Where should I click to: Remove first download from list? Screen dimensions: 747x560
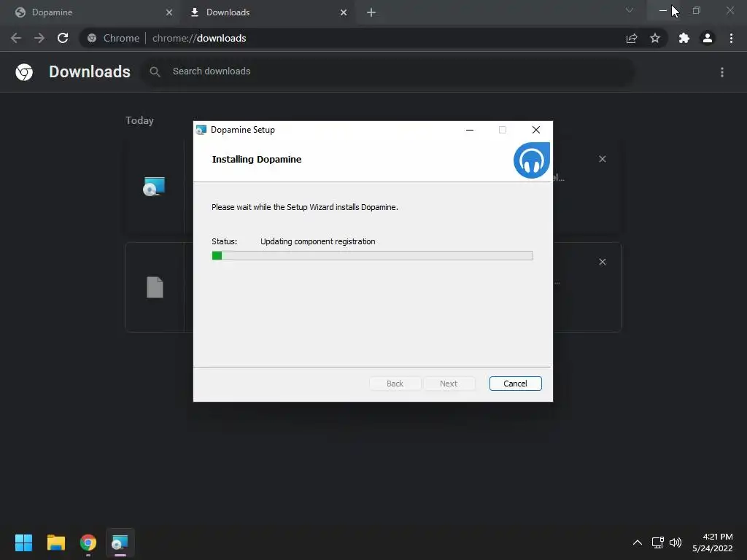coord(602,159)
